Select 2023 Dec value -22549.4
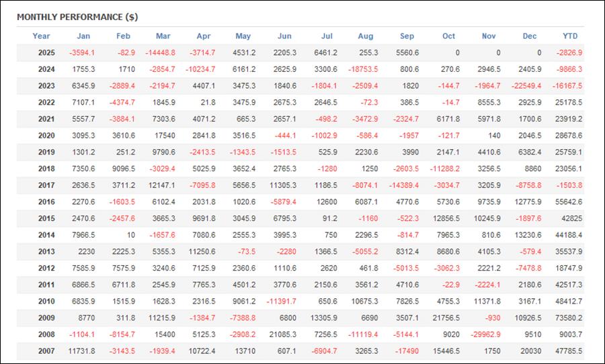 point(529,85)
